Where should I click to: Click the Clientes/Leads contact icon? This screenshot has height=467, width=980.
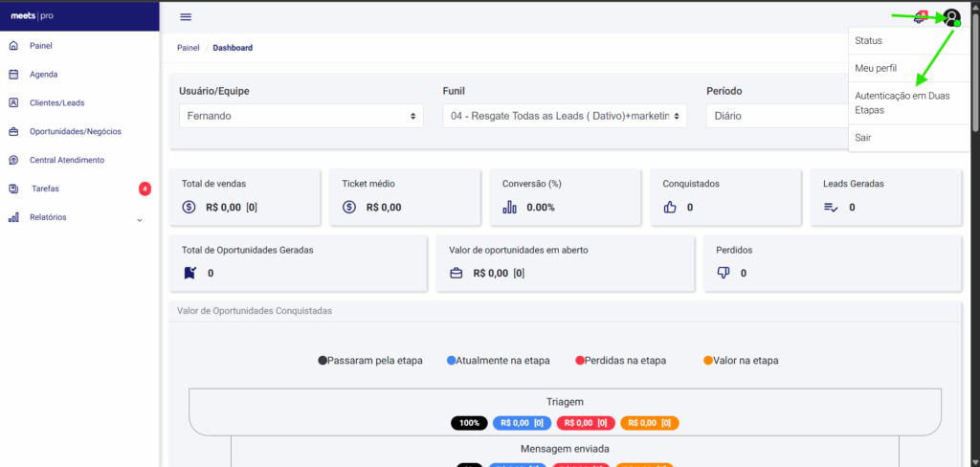point(13,102)
